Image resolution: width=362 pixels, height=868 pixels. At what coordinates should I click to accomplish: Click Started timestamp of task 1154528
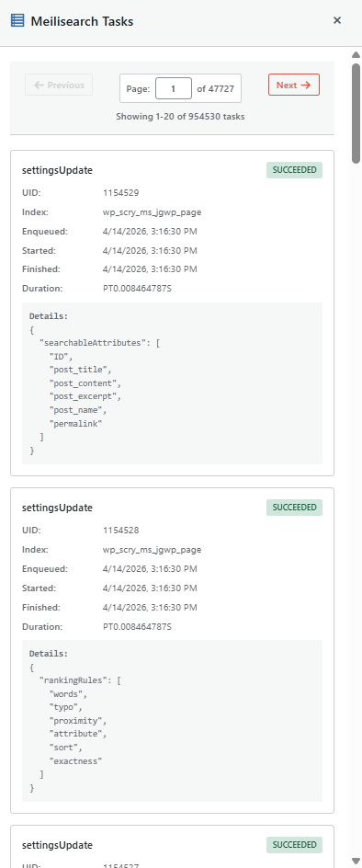150,588
